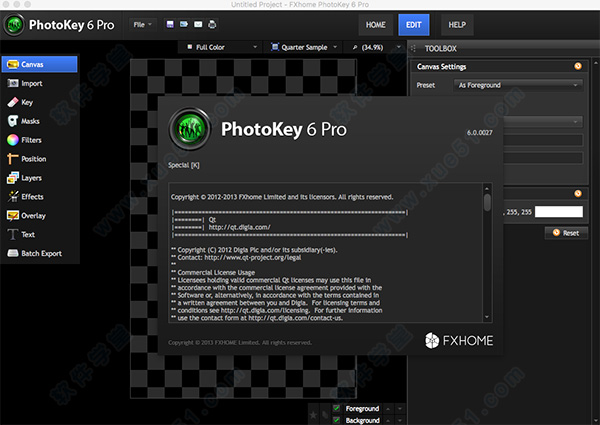
Task: Click the Commercial License Usage line
Action: click(x=216, y=272)
